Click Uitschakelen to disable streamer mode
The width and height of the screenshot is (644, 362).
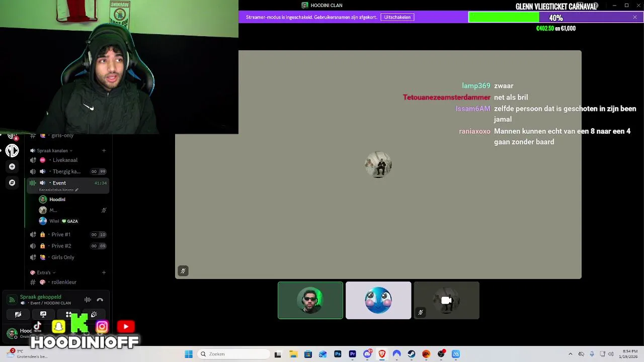tap(397, 17)
